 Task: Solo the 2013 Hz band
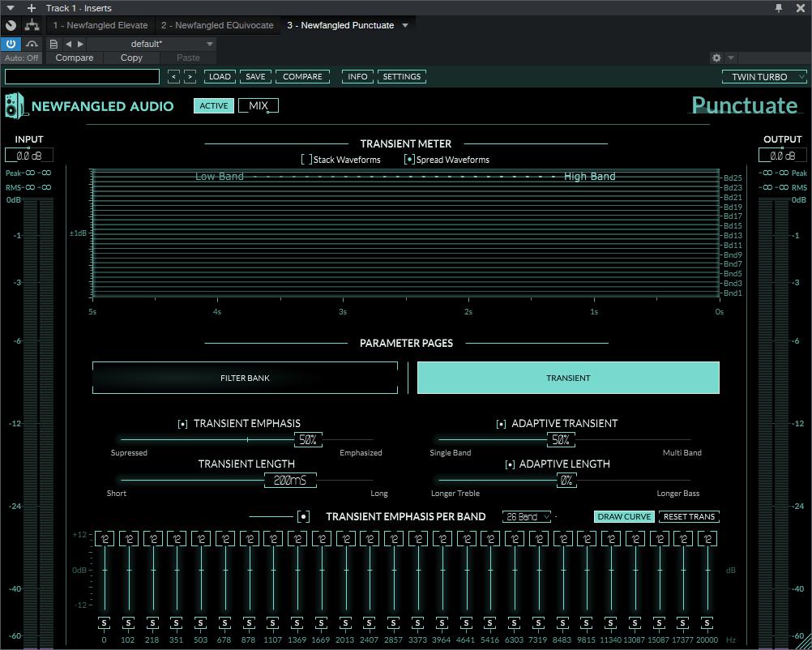pyautogui.click(x=345, y=622)
